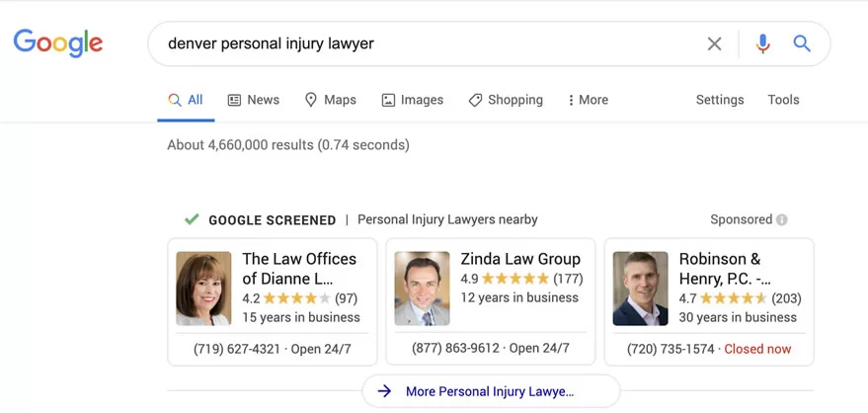
Task: Open the More search options menu
Action: point(588,100)
